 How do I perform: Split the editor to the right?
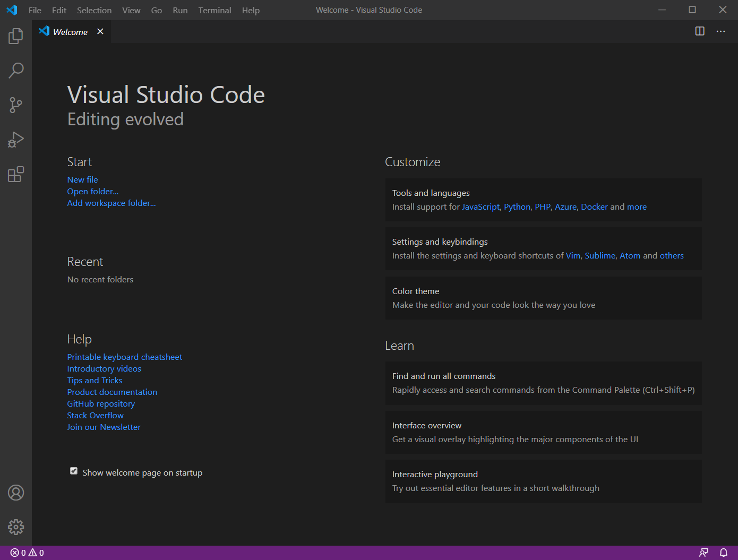pos(700,31)
